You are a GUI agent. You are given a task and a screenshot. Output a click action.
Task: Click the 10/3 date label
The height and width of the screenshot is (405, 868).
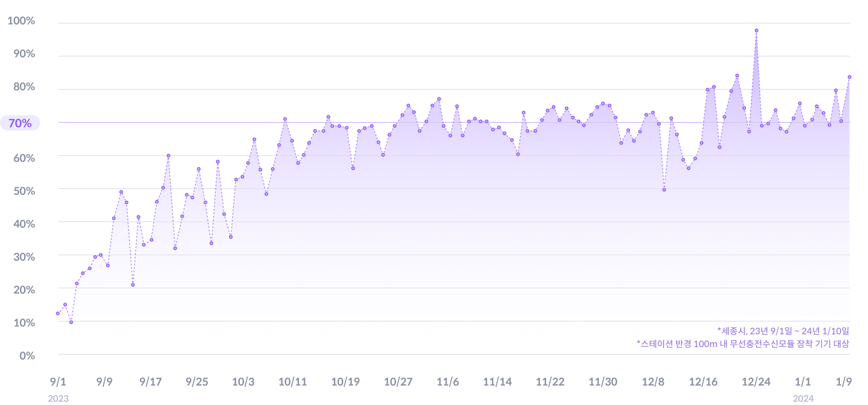[x=243, y=382]
